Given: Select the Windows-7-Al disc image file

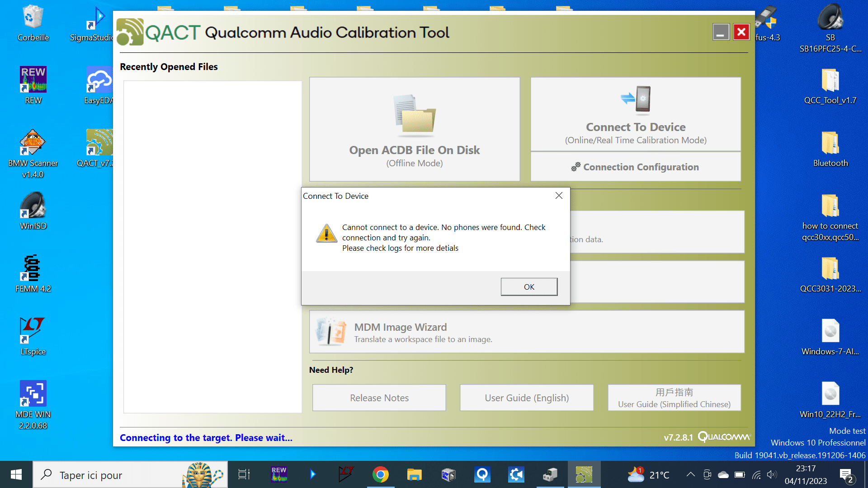Looking at the screenshot, I should [830, 337].
